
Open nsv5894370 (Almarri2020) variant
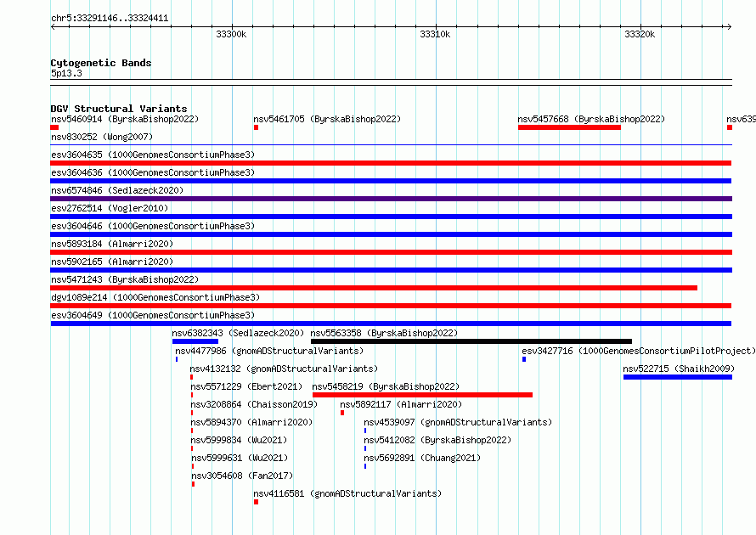pos(251,422)
